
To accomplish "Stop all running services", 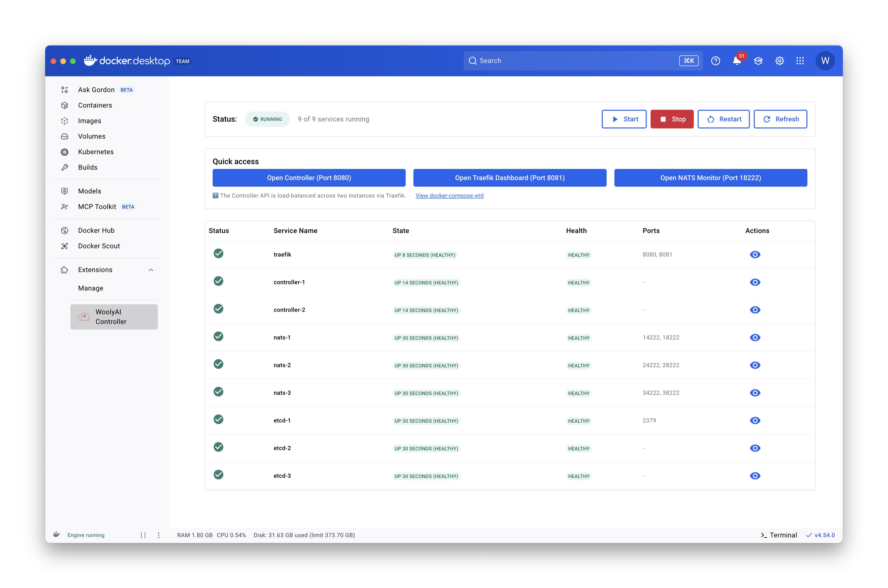I will click(x=672, y=119).
